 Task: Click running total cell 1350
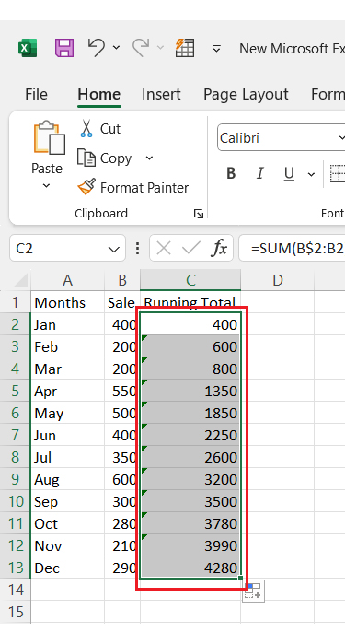coord(190,392)
